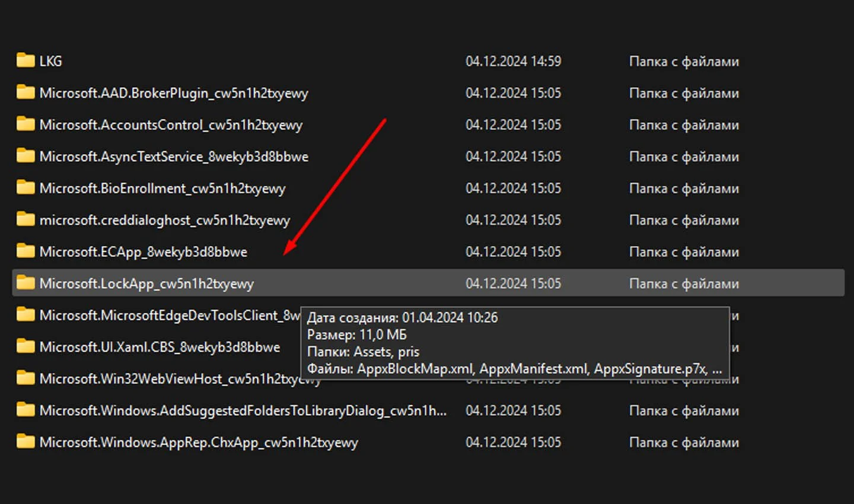Click the folder icon next to LKG
Image resolution: width=854 pixels, height=504 pixels.
point(26,60)
